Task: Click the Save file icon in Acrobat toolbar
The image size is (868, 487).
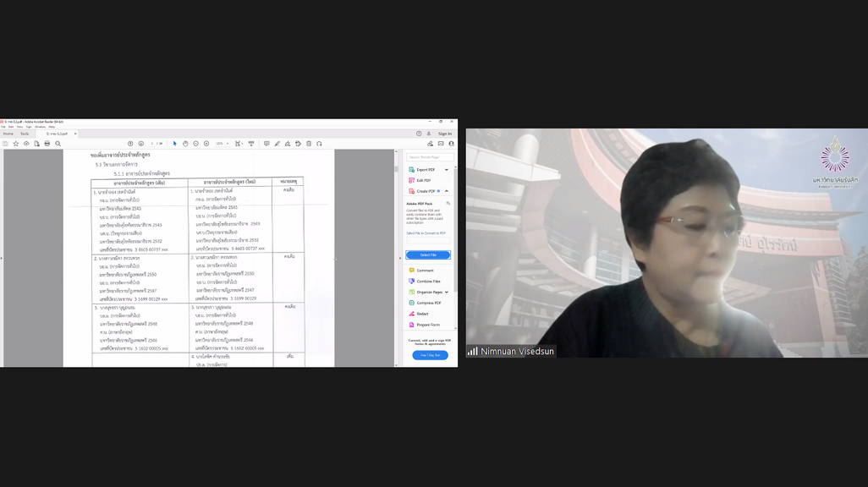Action: click(5, 144)
